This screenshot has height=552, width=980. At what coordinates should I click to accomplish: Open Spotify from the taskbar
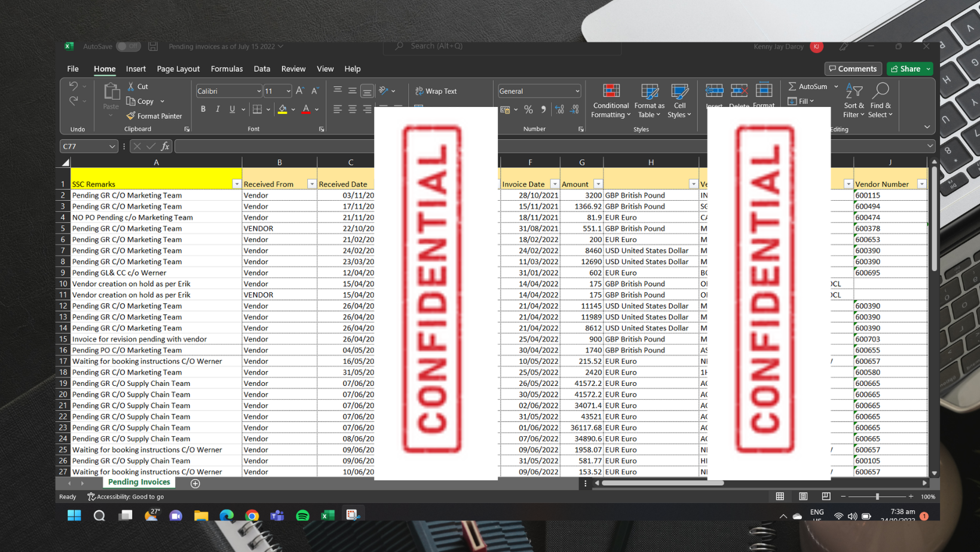tap(303, 516)
